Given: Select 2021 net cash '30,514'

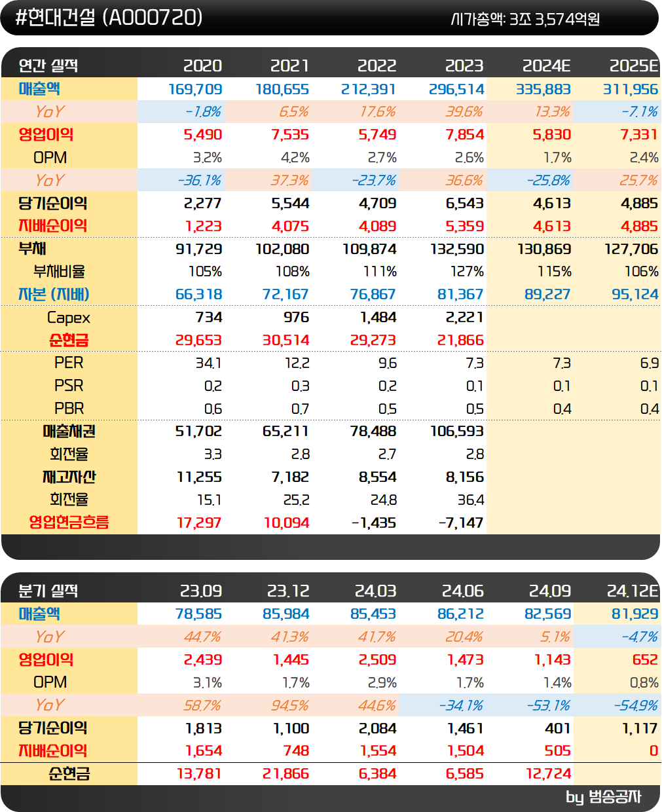Looking at the screenshot, I should 286,340.
